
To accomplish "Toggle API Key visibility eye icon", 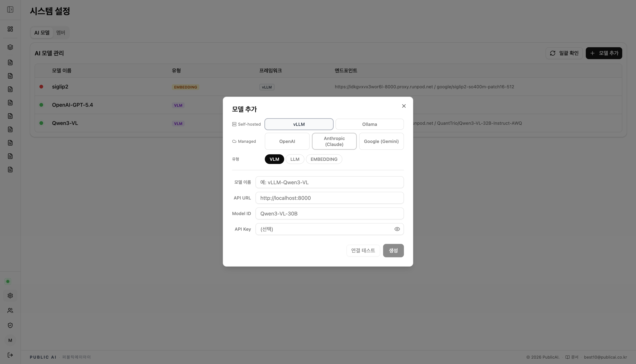I will coord(397,229).
